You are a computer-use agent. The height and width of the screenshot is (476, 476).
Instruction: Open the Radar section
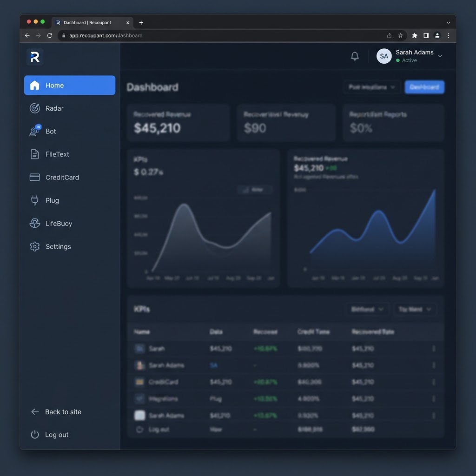click(70, 108)
